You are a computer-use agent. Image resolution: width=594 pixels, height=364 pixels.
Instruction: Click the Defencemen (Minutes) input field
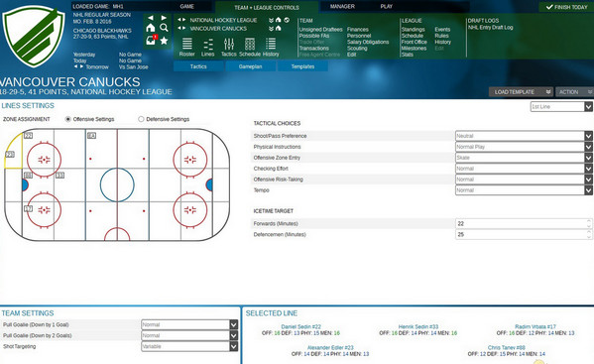point(524,235)
